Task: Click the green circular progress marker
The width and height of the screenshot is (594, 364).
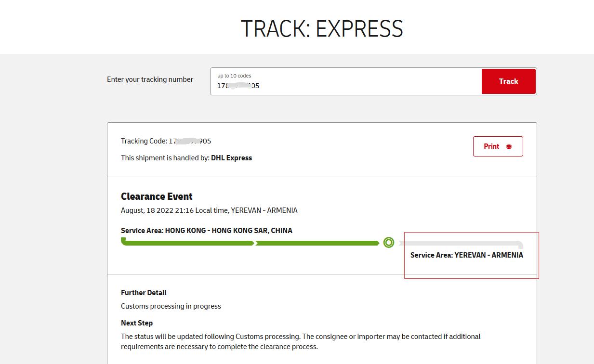Action: (389, 243)
